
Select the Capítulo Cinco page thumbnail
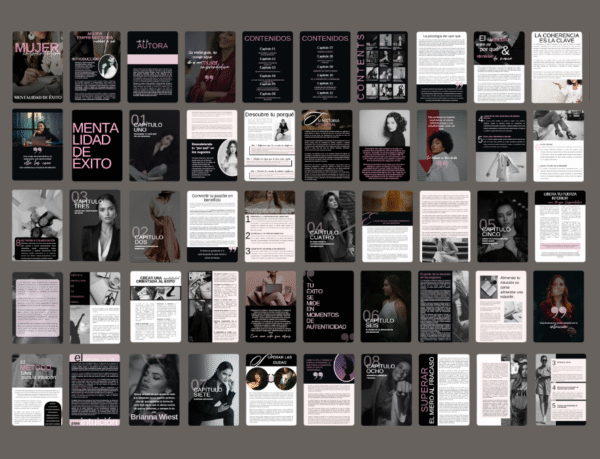[x=501, y=226]
